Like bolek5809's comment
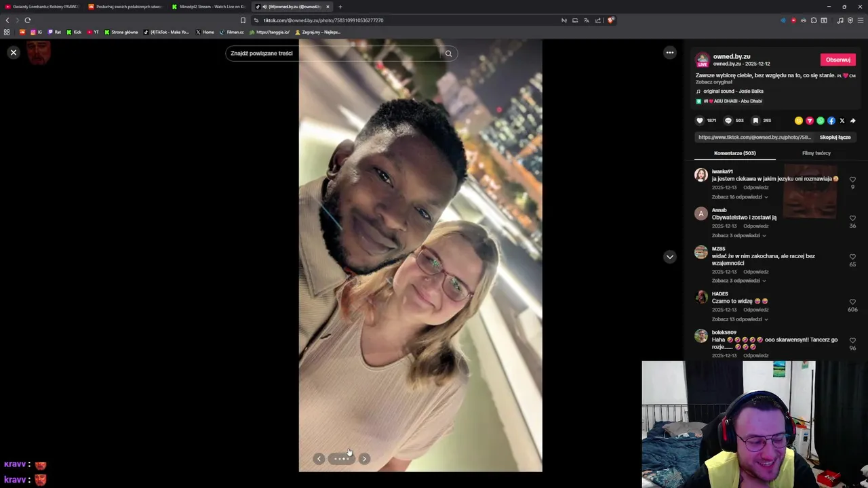 click(x=852, y=340)
